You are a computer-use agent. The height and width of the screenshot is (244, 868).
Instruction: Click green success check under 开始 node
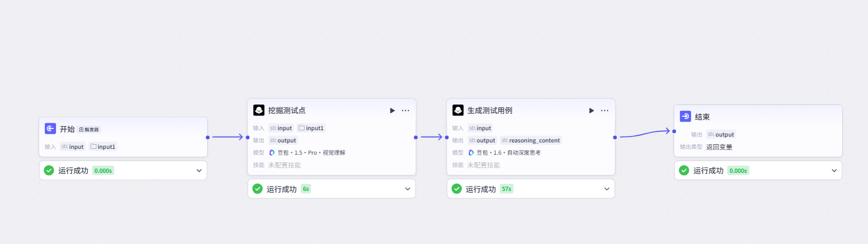click(x=49, y=170)
